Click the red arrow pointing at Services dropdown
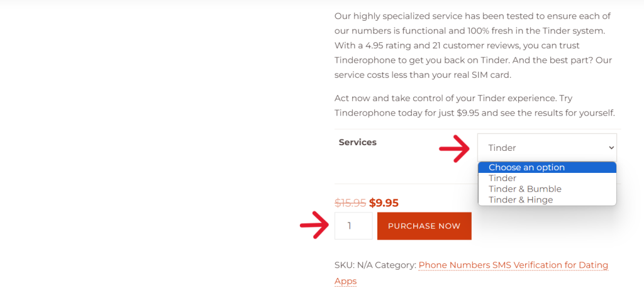 (x=454, y=148)
